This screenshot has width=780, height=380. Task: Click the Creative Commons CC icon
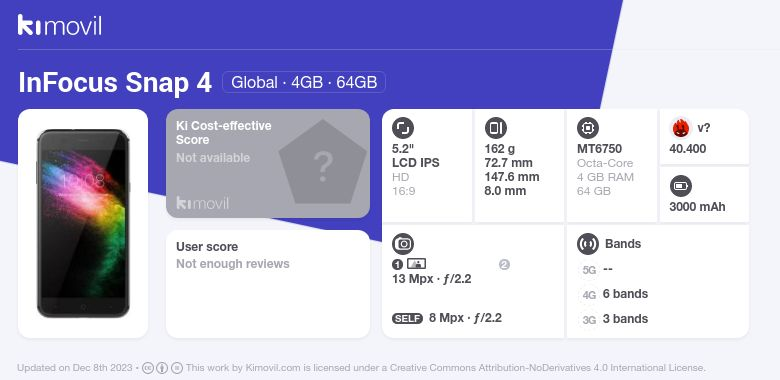(148, 368)
